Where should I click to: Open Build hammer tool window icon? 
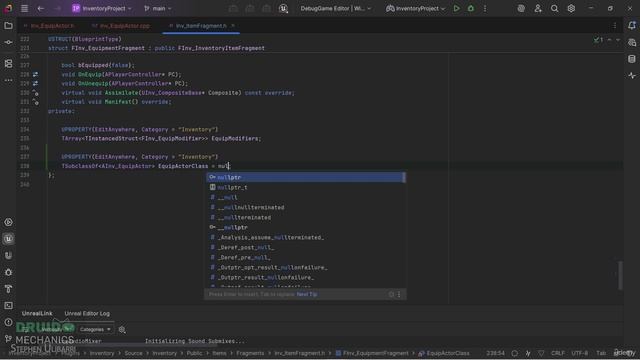pos(8,289)
